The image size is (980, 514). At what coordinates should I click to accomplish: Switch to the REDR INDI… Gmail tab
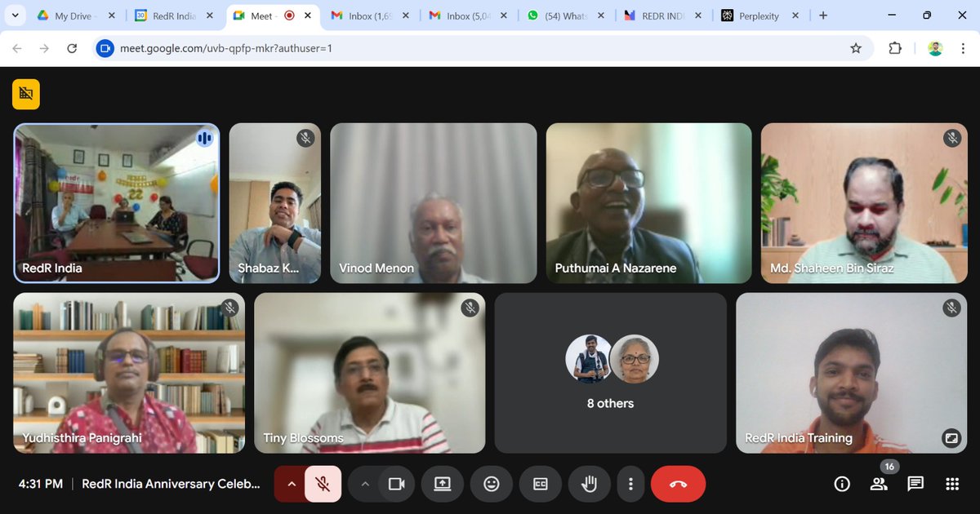pyautogui.click(x=665, y=16)
